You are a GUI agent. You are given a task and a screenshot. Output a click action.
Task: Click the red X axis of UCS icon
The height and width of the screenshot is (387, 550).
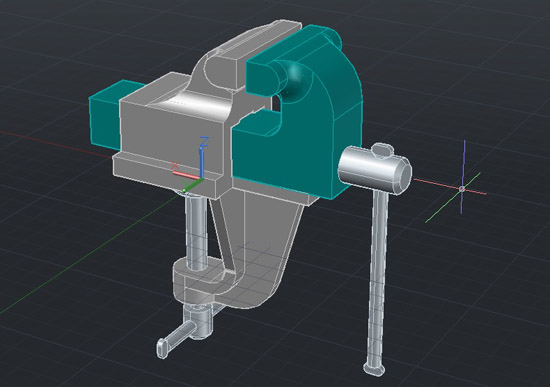(186, 175)
